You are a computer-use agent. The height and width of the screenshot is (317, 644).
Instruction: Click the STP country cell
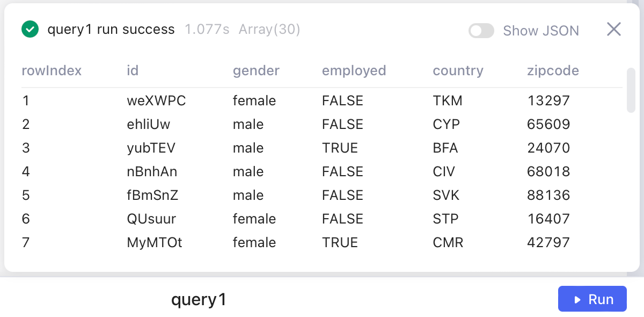click(445, 219)
